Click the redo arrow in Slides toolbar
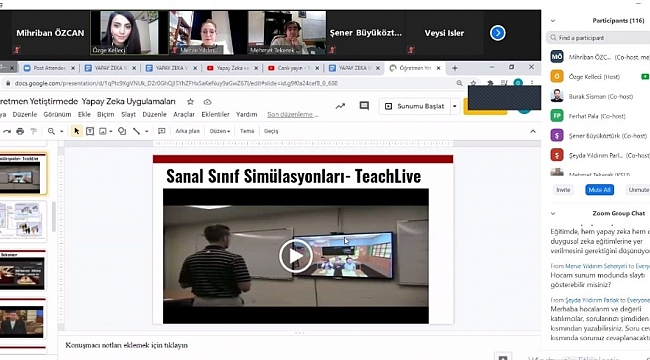650x360 pixels. click(7, 131)
